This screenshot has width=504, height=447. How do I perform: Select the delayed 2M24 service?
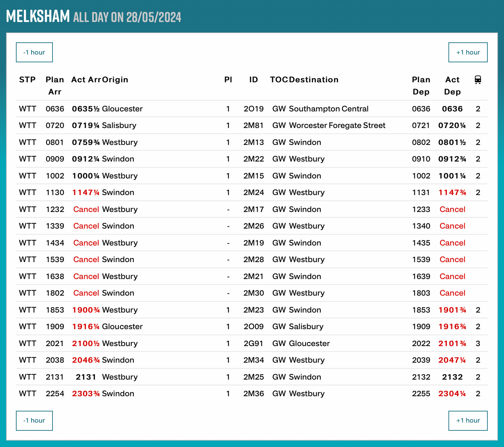click(x=253, y=193)
